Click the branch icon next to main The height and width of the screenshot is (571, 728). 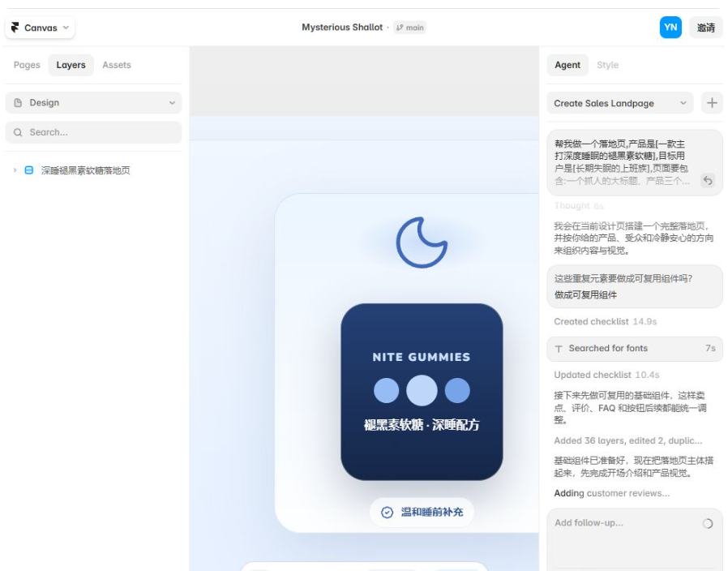pyautogui.click(x=400, y=28)
